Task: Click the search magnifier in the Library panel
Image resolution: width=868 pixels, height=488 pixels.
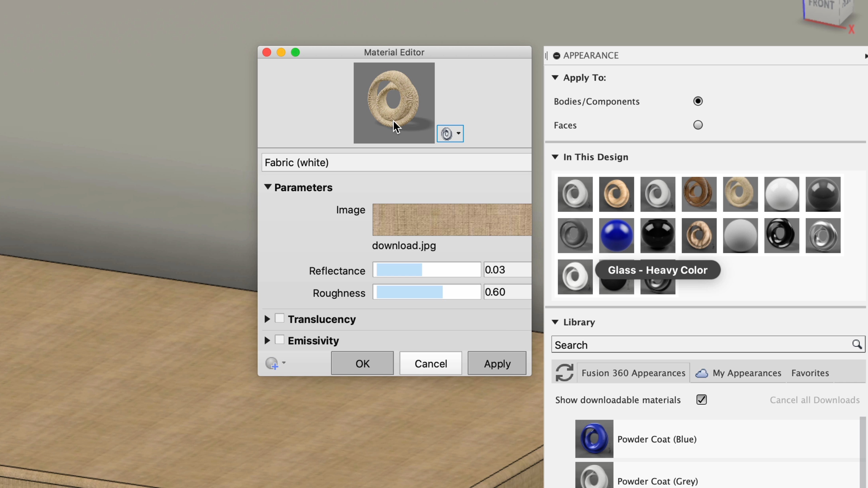Action: [857, 345]
